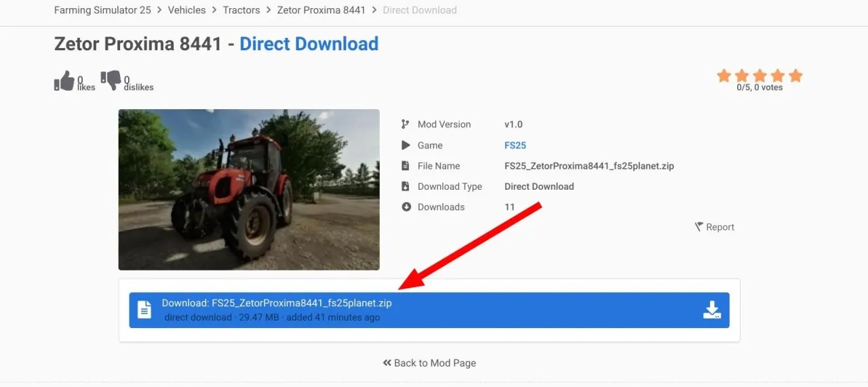Click the FS25 game link
Image resolution: width=868 pixels, height=387 pixels.
coord(515,145)
